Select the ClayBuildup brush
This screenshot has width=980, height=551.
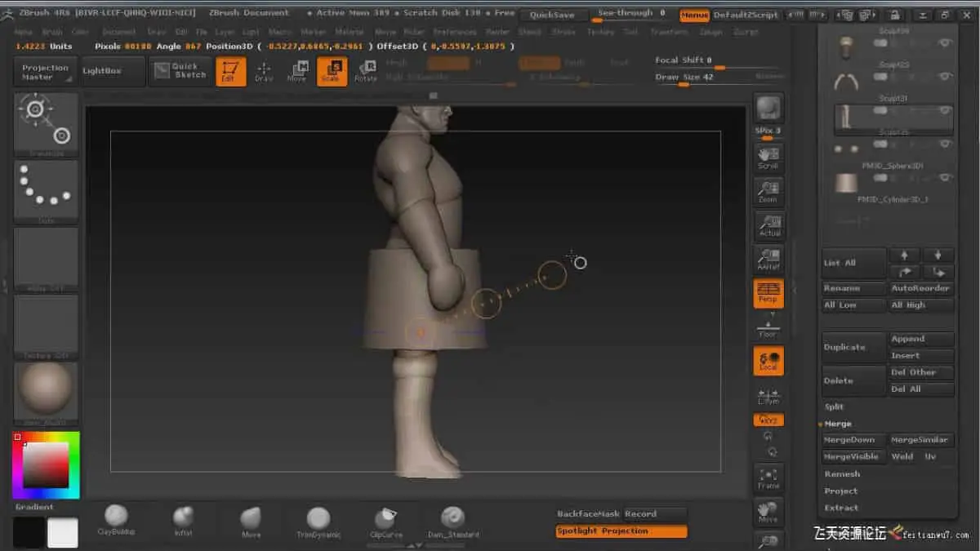click(116, 521)
